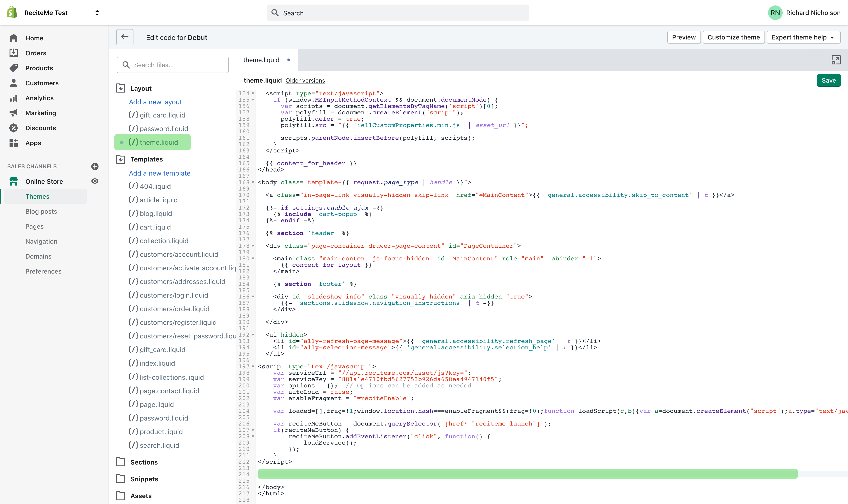This screenshot has width=848, height=504.
Task: Open the store switcher next to ReciteMe Test
Action: pyautogui.click(x=97, y=12)
